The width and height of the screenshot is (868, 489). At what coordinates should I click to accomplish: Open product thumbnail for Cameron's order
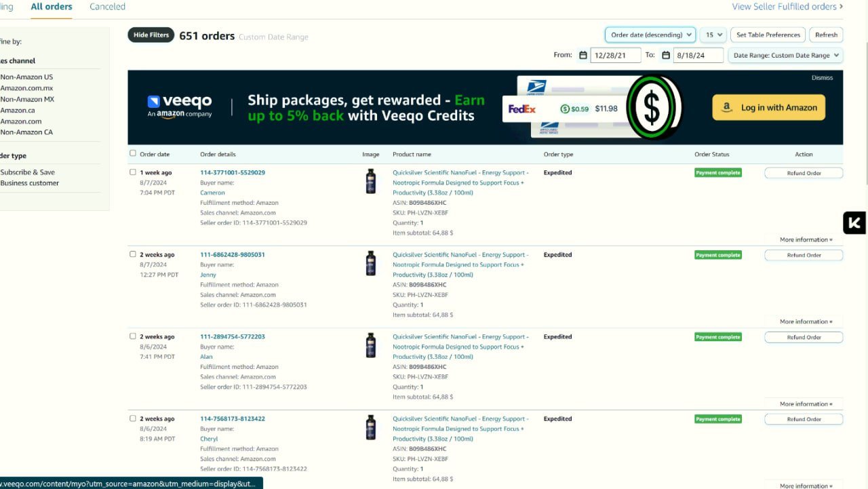coord(371,182)
